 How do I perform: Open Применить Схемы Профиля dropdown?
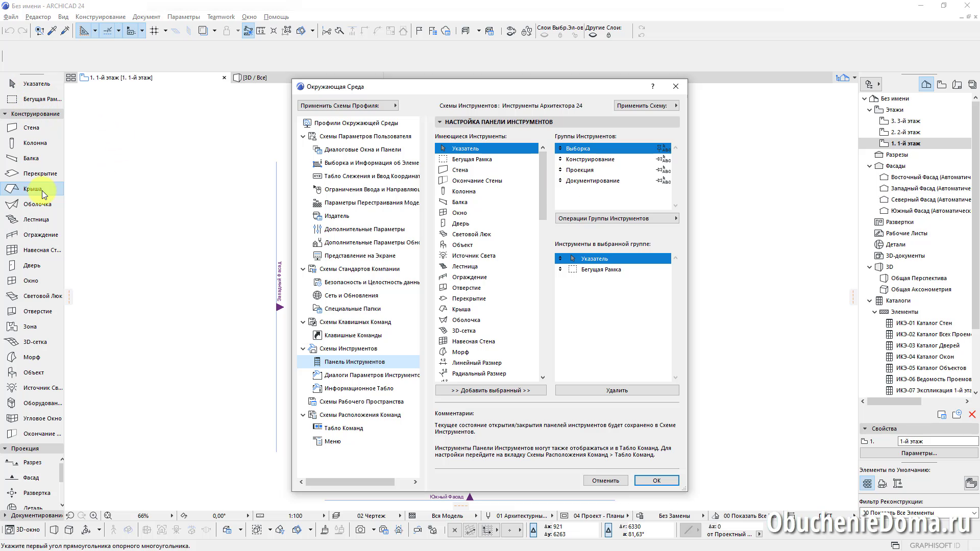tap(348, 106)
